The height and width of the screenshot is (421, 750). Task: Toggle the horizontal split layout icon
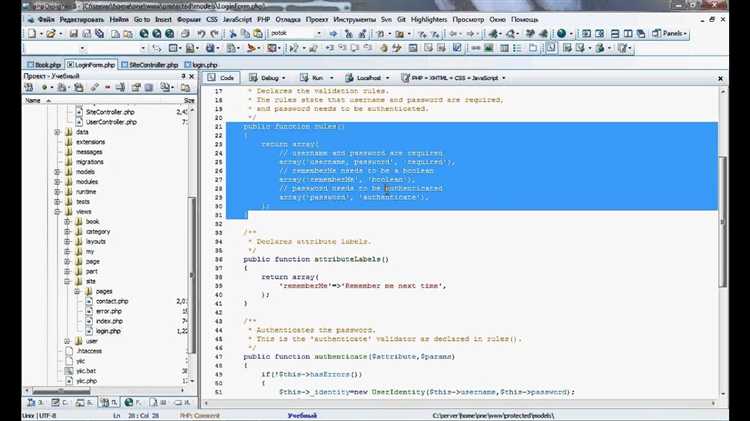click(615, 33)
